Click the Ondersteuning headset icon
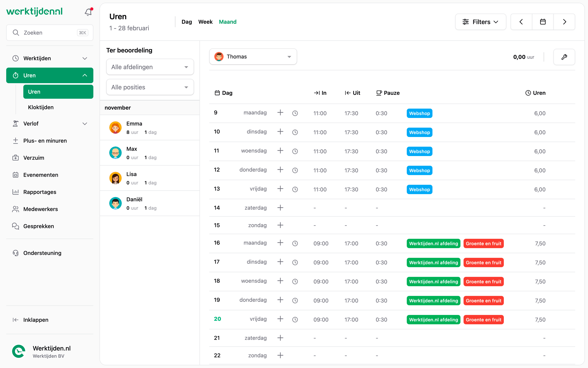 [16, 253]
